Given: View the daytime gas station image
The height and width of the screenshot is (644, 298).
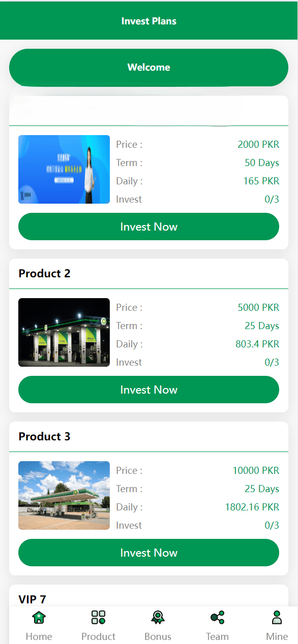Looking at the screenshot, I should (x=64, y=495).
